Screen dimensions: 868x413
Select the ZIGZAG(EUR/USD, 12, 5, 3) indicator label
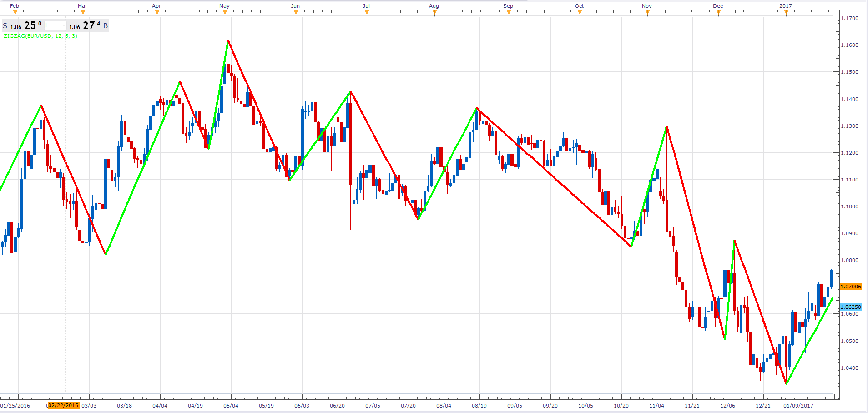click(x=40, y=36)
